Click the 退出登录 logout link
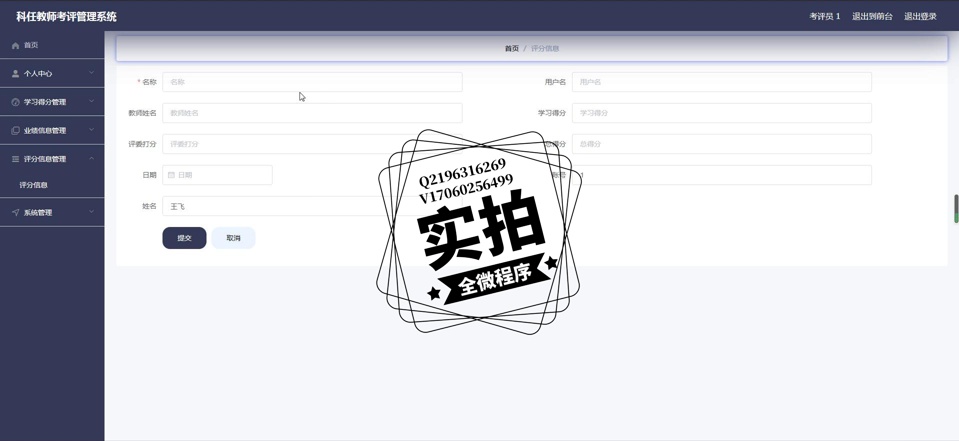The height and width of the screenshot is (441, 959). [x=920, y=16]
